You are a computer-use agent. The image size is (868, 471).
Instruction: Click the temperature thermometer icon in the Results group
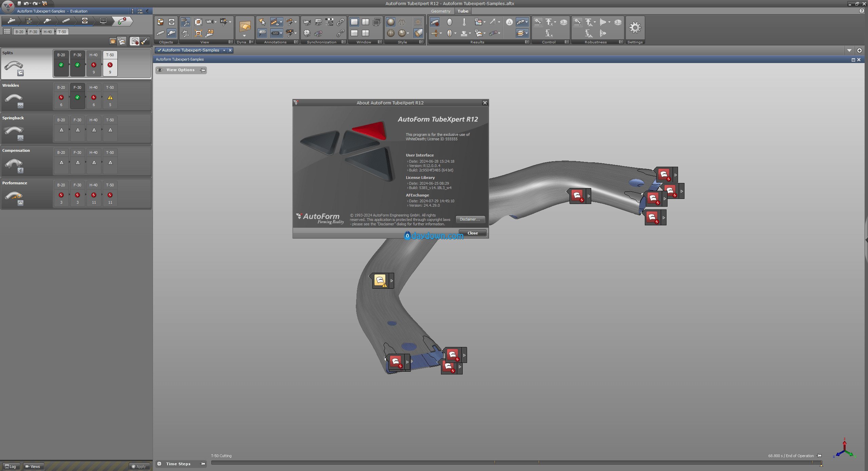[x=464, y=22]
